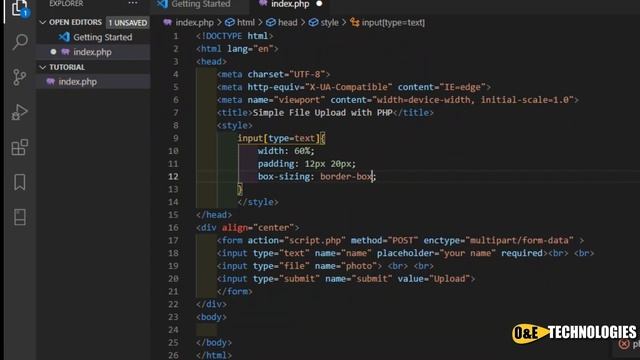Click PHP elephant icon on index.php tab
640x360 pixels.
tap(263, 3)
